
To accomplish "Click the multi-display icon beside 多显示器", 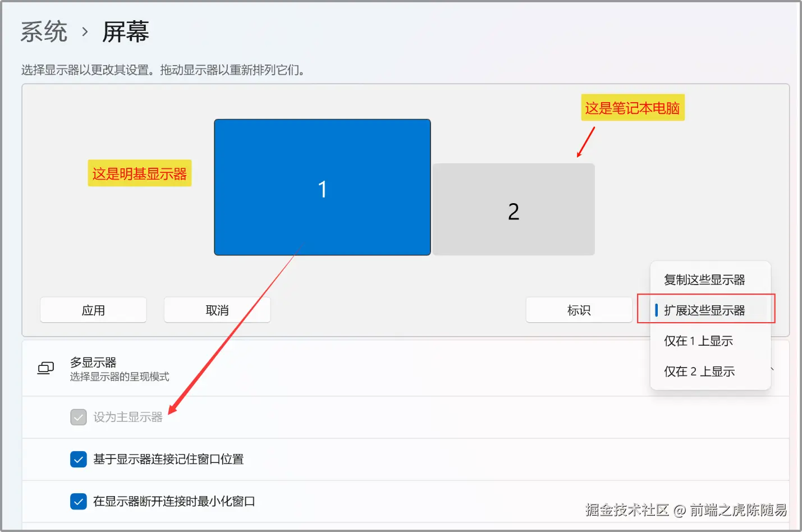I will click(45, 369).
